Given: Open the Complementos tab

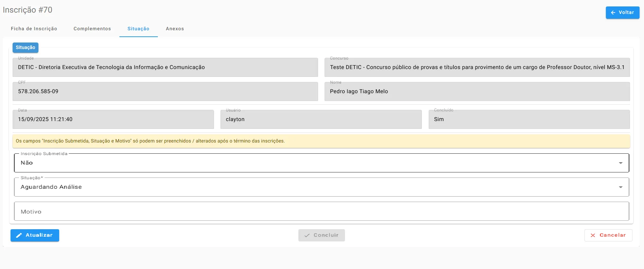Looking at the screenshot, I should tap(92, 29).
